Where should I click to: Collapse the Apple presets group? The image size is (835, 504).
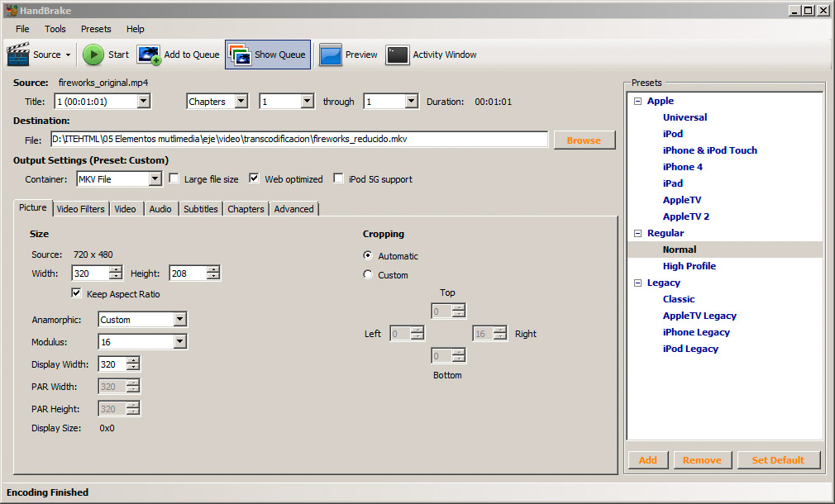pos(637,101)
